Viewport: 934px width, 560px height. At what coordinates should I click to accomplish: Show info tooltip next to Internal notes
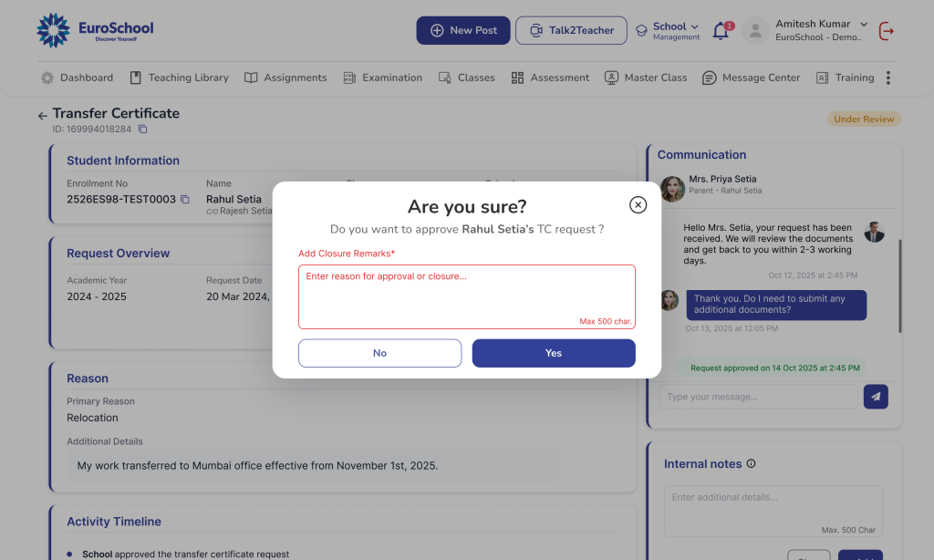tap(751, 464)
